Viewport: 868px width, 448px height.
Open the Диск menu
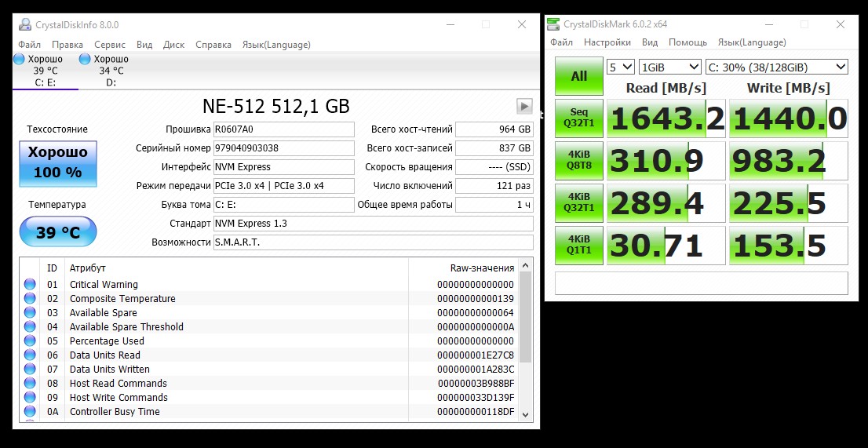click(173, 45)
